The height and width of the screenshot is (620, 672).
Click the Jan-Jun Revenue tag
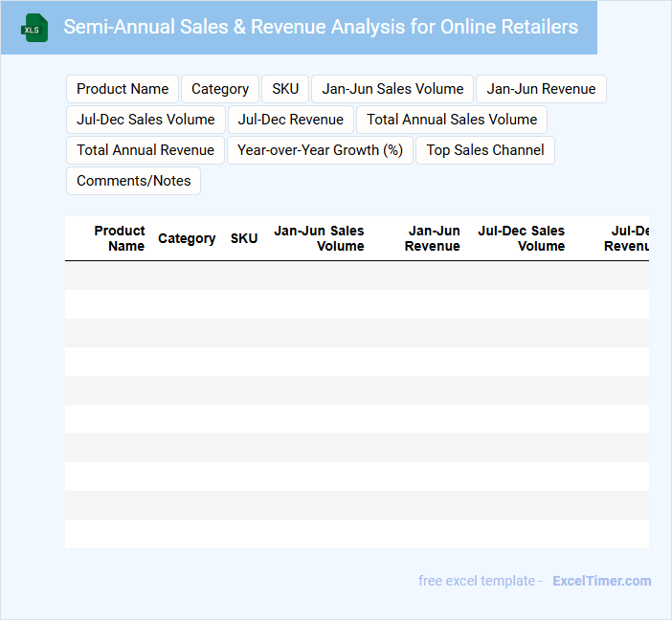click(x=541, y=89)
